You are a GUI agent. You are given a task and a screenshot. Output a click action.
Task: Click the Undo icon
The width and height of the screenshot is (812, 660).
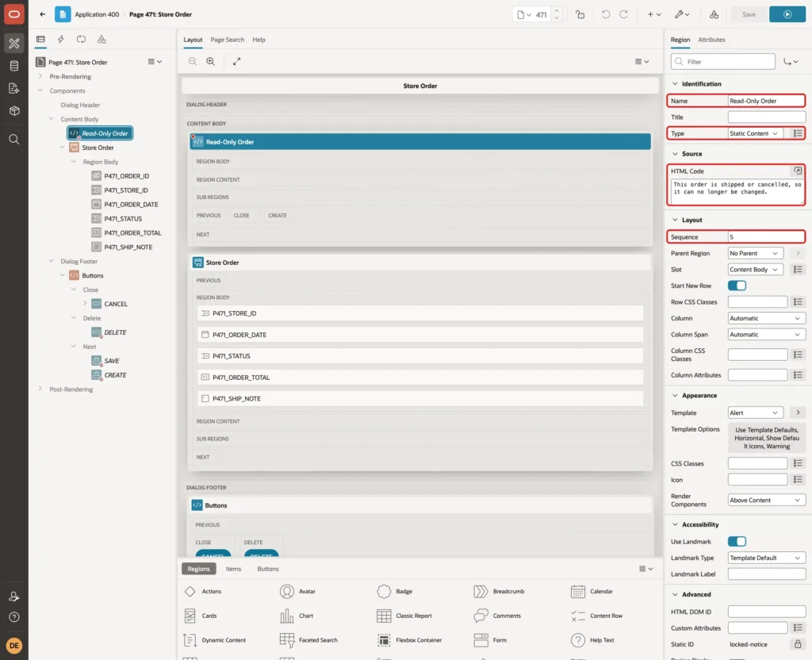click(605, 14)
